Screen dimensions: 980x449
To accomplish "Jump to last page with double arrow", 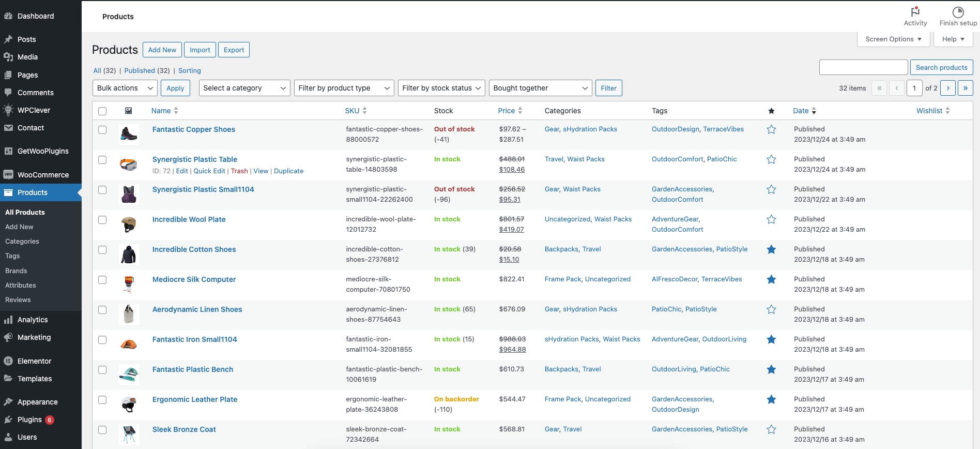I will point(965,88).
